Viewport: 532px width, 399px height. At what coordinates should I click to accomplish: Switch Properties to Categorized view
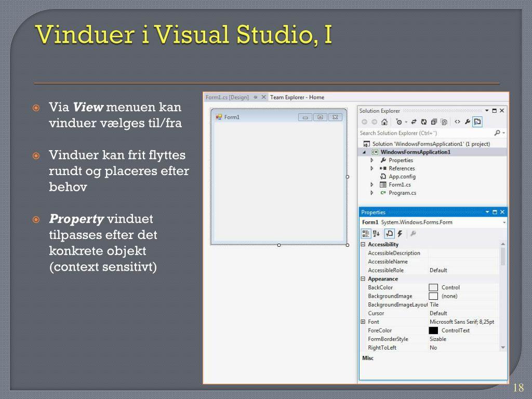366,233
